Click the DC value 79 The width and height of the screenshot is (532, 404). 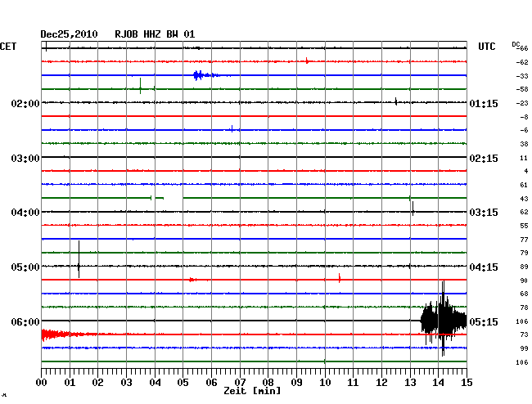coord(524,253)
